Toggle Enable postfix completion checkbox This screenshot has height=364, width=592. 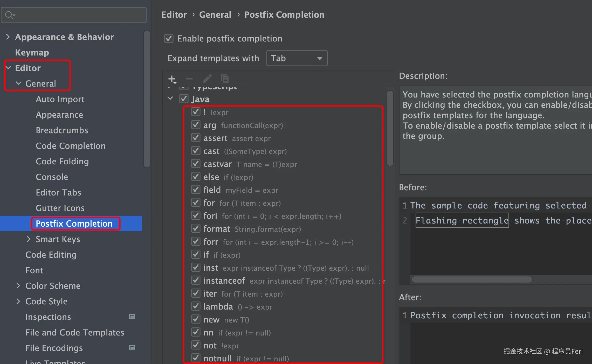click(x=169, y=39)
